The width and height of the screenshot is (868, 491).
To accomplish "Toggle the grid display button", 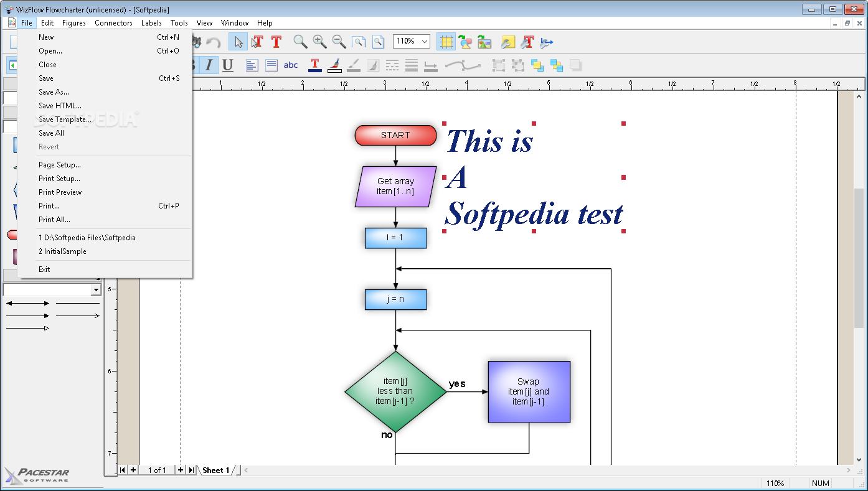I will pyautogui.click(x=446, y=42).
